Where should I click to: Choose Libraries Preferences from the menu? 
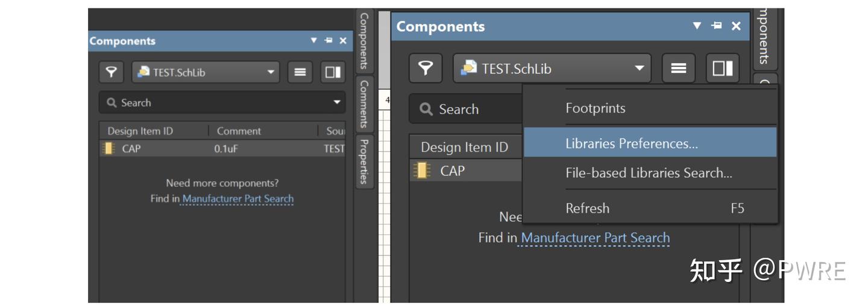[x=631, y=143]
